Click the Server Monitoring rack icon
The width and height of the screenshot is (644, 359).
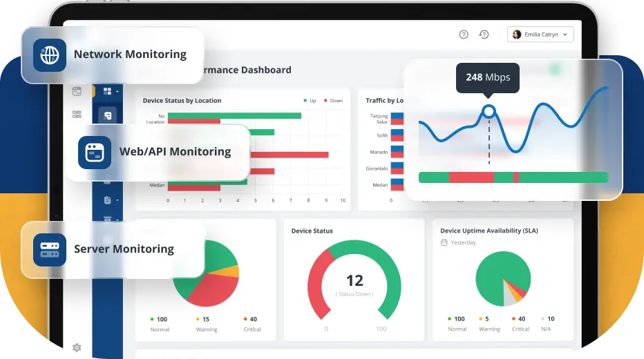pos(50,250)
